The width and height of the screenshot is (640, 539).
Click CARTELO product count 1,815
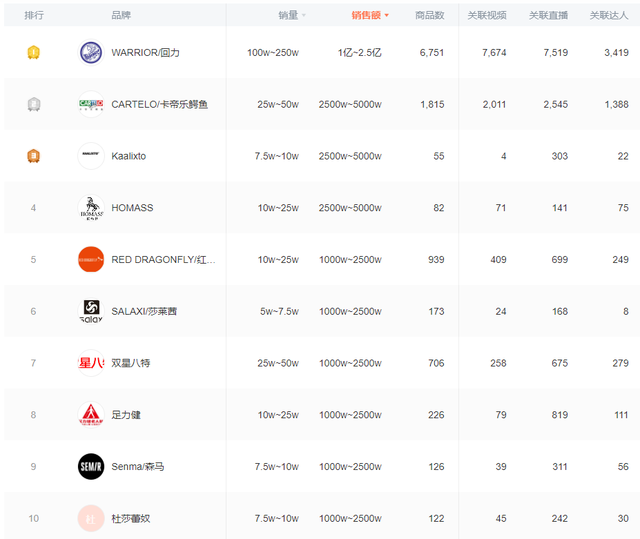pos(432,104)
